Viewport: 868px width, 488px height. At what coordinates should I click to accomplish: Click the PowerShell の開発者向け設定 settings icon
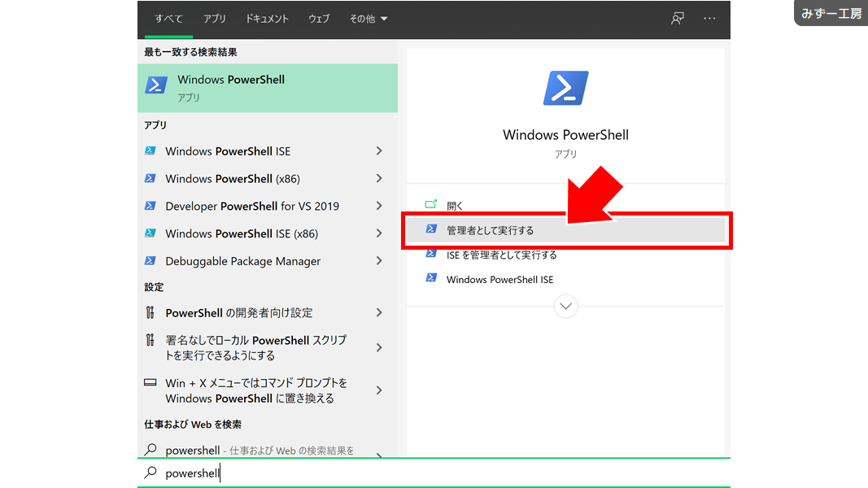click(x=150, y=312)
